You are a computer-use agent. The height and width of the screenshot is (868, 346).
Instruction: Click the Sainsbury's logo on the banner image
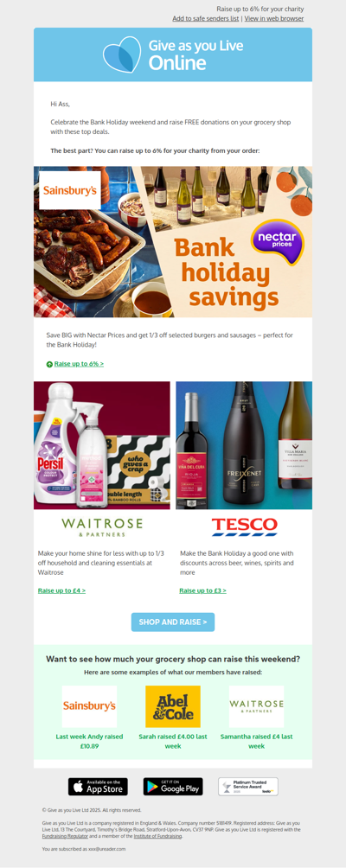pos(70,190)
